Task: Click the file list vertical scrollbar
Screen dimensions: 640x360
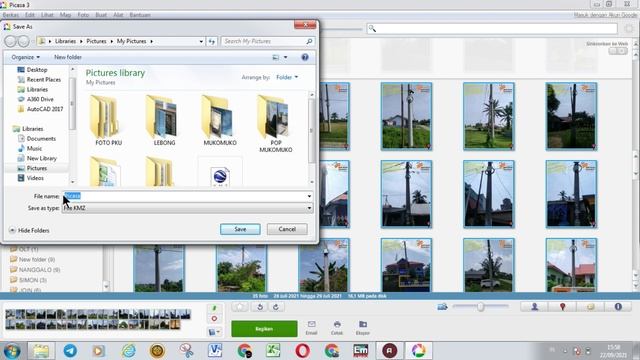Action: [x=311, y=139]
